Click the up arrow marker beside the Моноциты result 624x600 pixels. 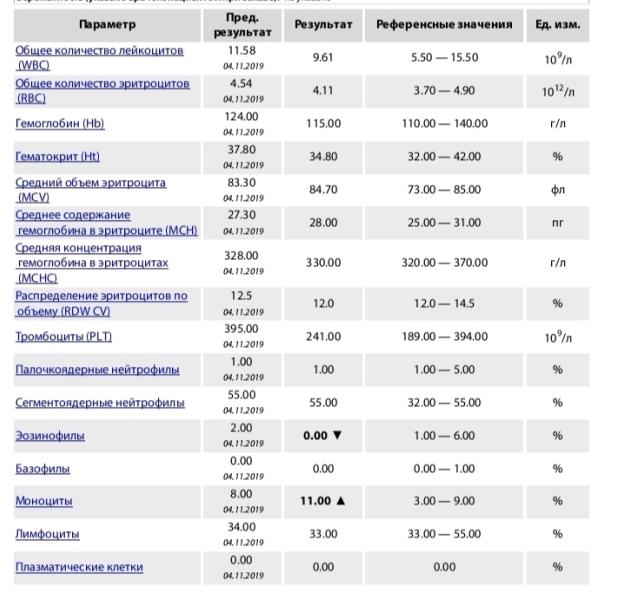click(x=340, y=501)
